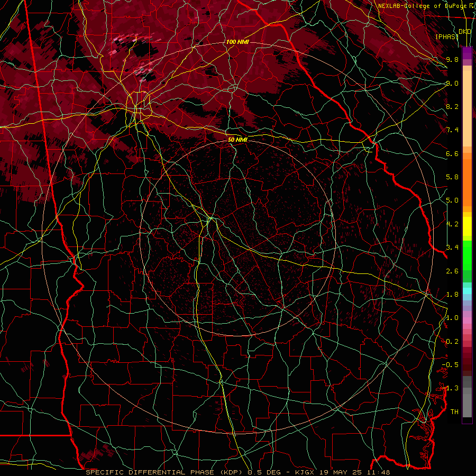Click the -0.5 scale label
476x476 pixels.
pyautogui.click(x=450, y=365)
